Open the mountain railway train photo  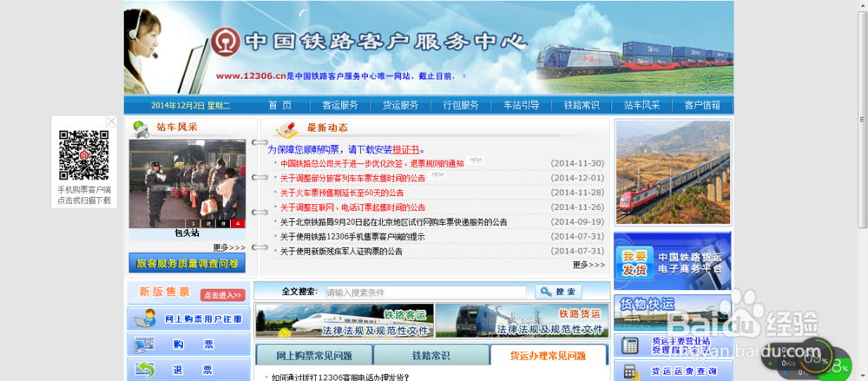(x=674, y=172)
